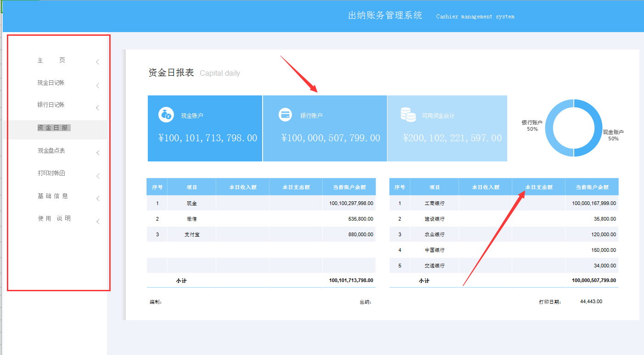Click the money bag icon on 现金账户 card
The width and height of the screenshot is (644, 355).
point(167,114)
